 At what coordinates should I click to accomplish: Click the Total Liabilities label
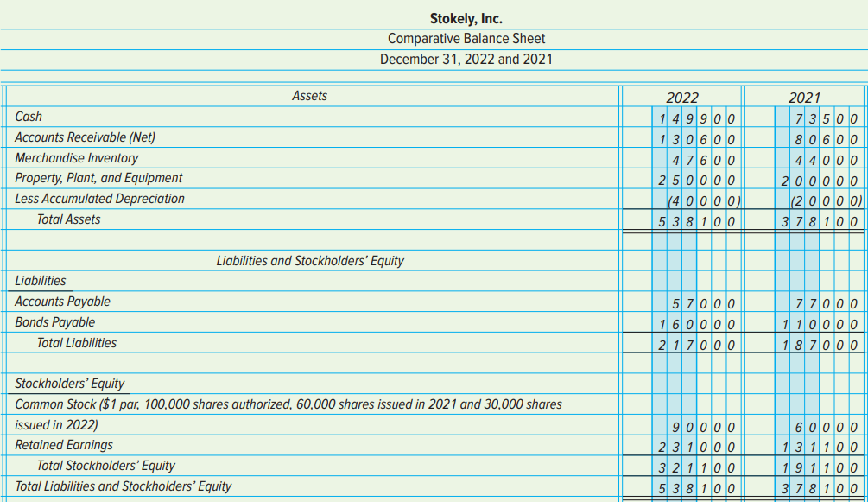pyautogui.click(x=77, y=344)
